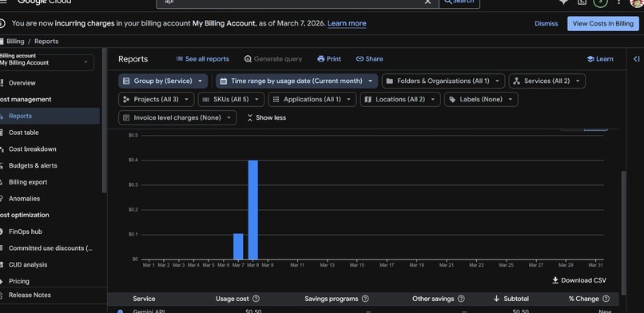644x313 pixels.
Task: Open the Billing account selector
Action: [46, 62]
